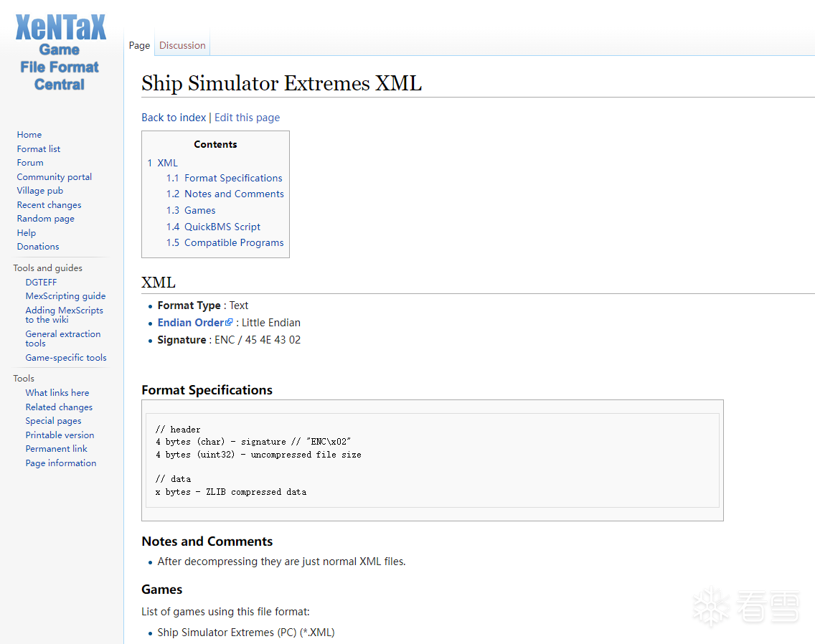
Task: Go to Home in the sidebar
Action: tap(29, 135)
